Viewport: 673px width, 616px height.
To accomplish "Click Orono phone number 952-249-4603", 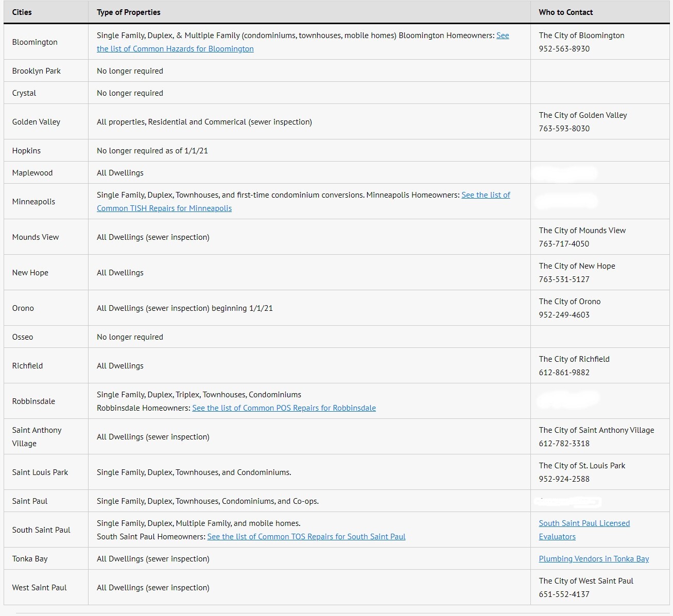I will (x=564, y=315).
